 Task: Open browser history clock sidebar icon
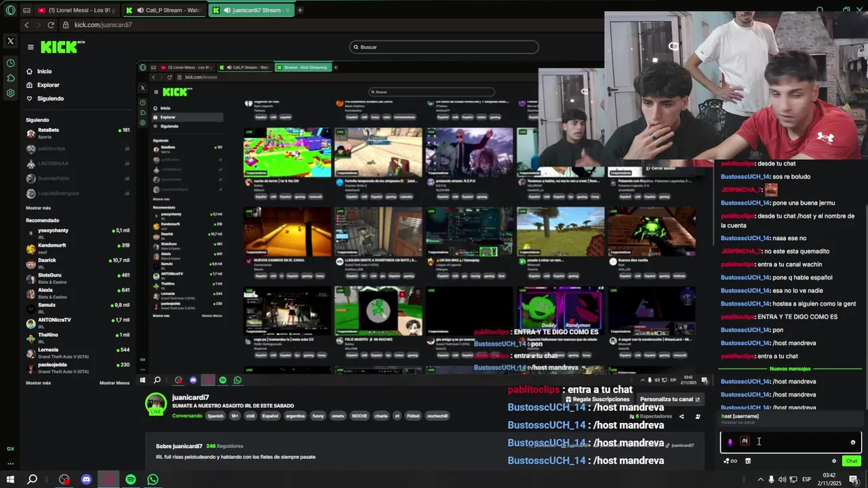(x=10, y=63)
